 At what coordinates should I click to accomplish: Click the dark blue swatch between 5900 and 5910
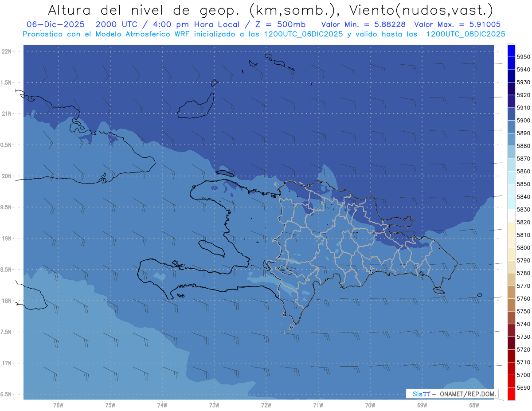coord(511,114)
